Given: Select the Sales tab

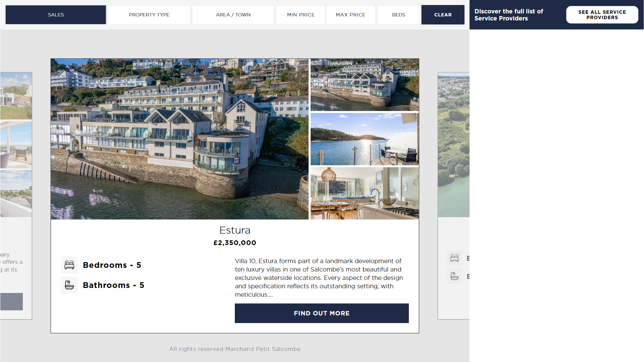Looking at the screenshot, I should pyautogui.click(x=56, y=15).
